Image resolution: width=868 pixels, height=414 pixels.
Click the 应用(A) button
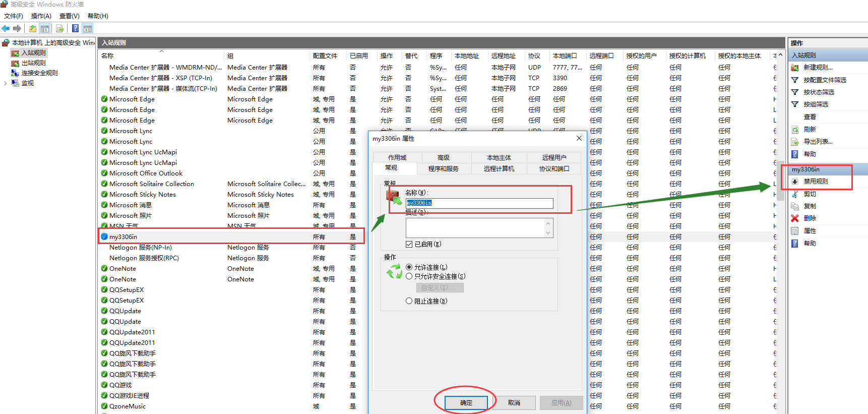(x=561, y=402)
